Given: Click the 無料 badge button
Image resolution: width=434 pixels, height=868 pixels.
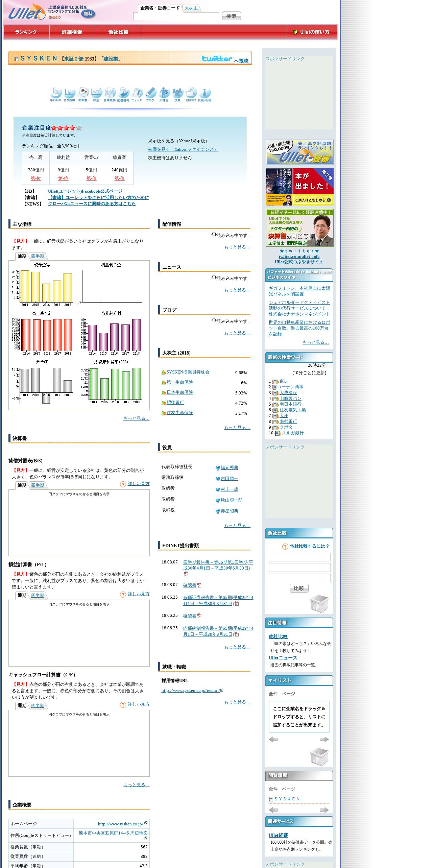Looking at the screenshot, I should [x=88, y=14].
